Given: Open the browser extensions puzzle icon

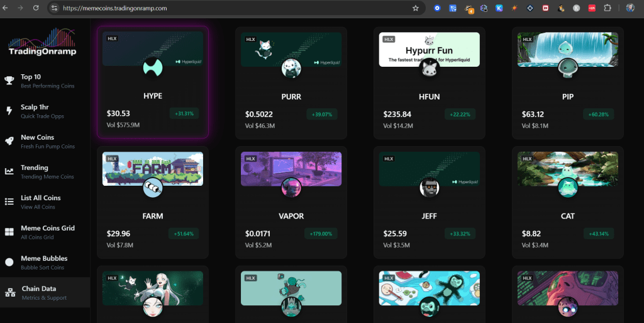Looking at the screenshot, I should [608, 8].
